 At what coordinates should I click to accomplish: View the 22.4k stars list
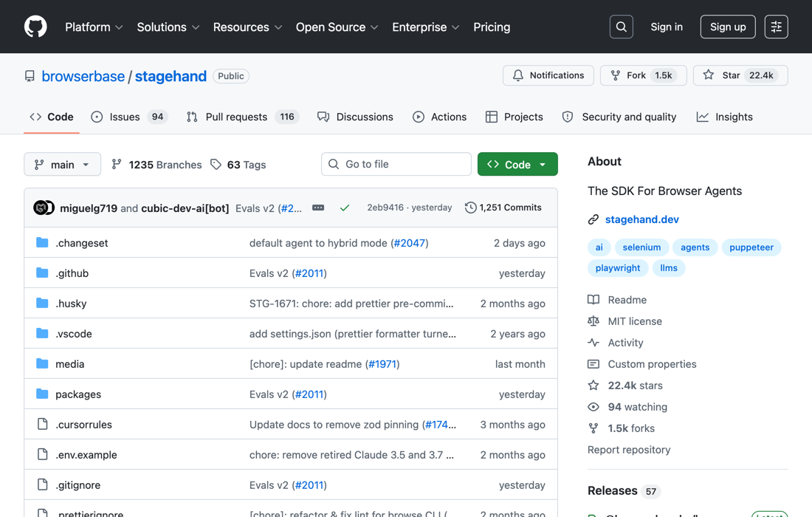click(625, 386)
